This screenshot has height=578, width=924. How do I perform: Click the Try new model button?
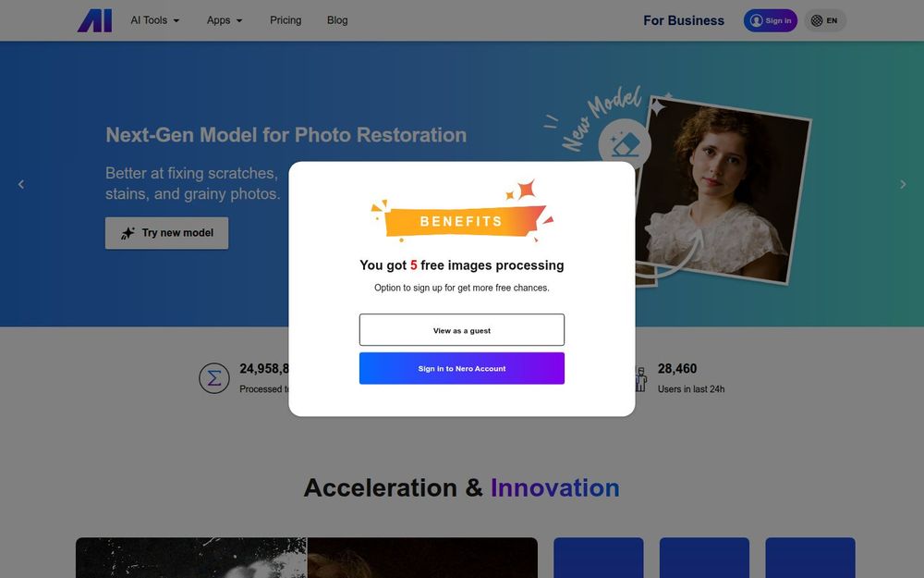pos(166,233)
